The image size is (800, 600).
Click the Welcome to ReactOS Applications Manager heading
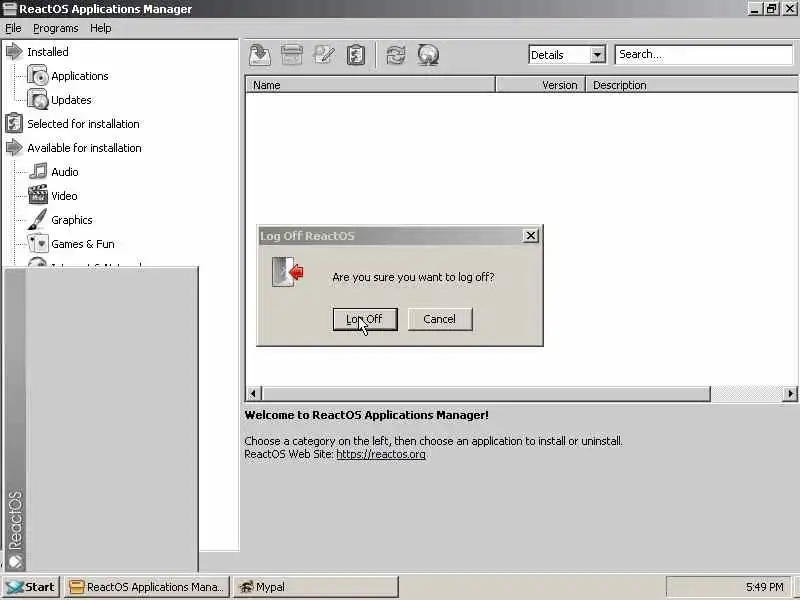[366, 415]
